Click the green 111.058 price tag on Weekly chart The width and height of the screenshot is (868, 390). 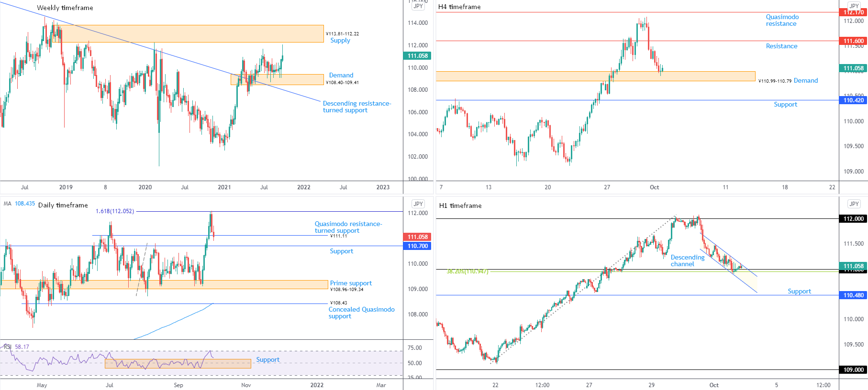pos(418,56)
